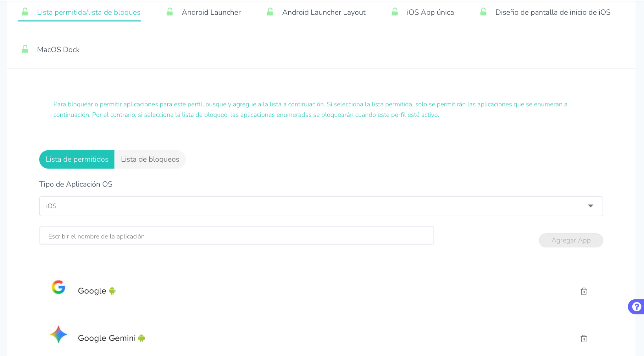Open the help question mark widget
The height and width of the screenshot is (356, 644).
[636, 306]
